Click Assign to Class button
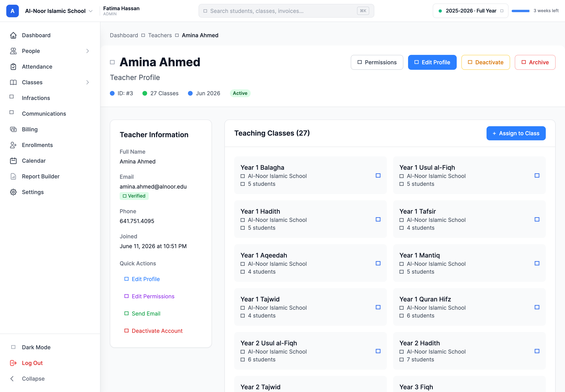The height and width of the screenshot is (392, 565). coord(516,133)
